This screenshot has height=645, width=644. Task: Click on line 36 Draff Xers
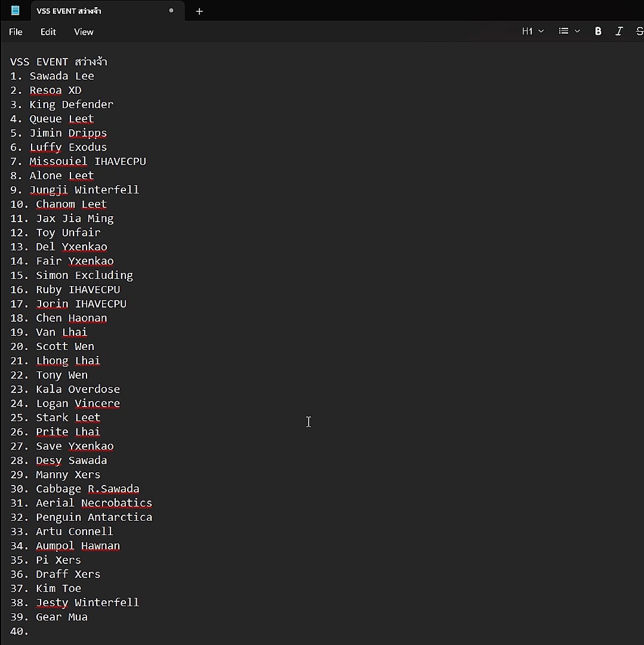click(x=56, y=575)
